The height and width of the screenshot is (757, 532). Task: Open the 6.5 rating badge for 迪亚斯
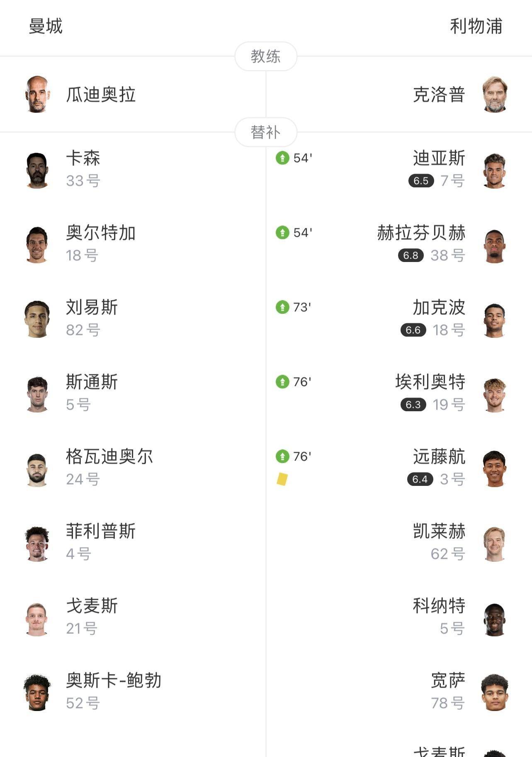[x=421, y=181]
